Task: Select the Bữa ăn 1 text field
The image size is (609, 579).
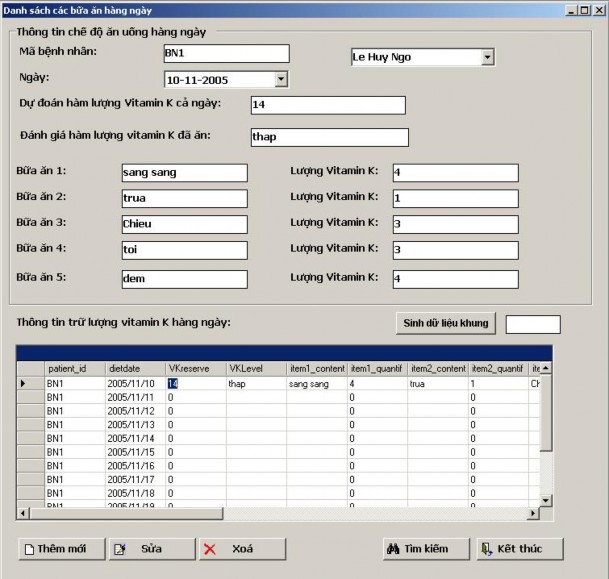Action: (183, 173)
